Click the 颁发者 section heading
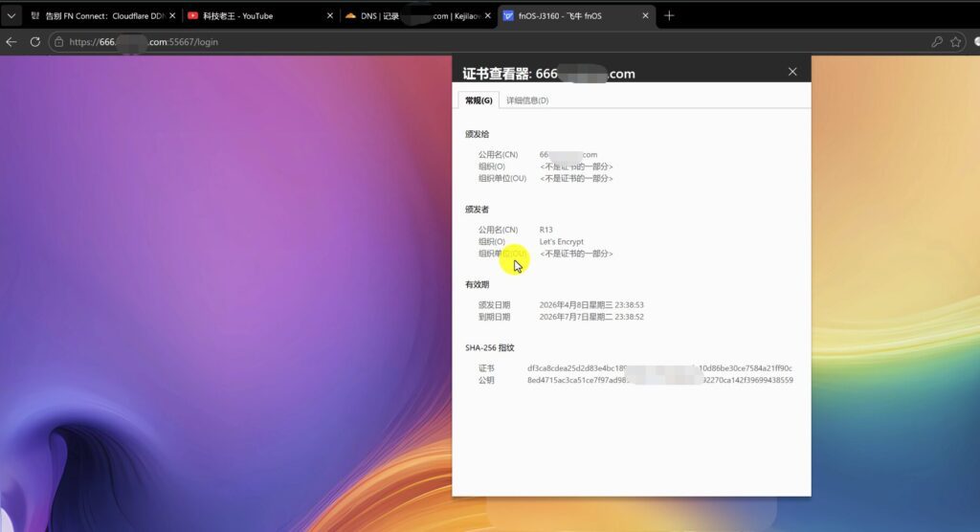Screen dimensions: 980x532 pyautogui.click(x=477, y=210)
